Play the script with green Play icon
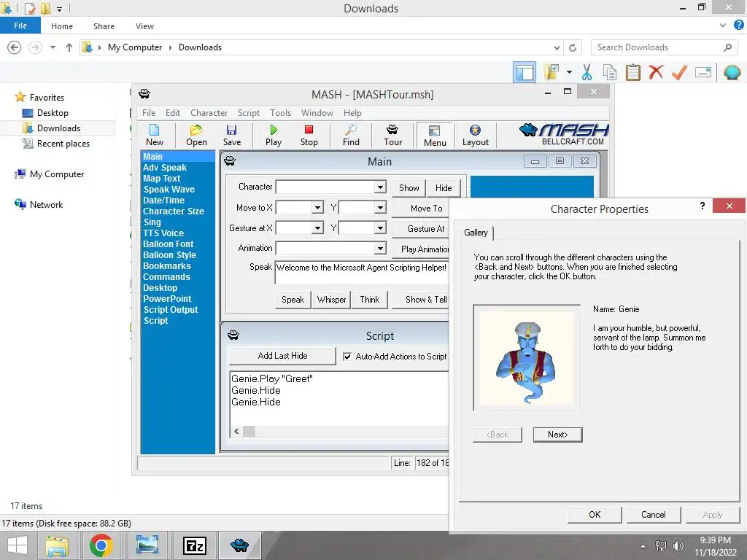 274,135
